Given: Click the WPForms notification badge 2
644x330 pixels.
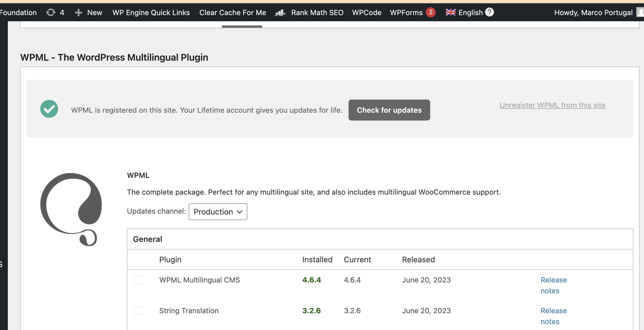Looking at the screenshot, I should tap(431, 12).
